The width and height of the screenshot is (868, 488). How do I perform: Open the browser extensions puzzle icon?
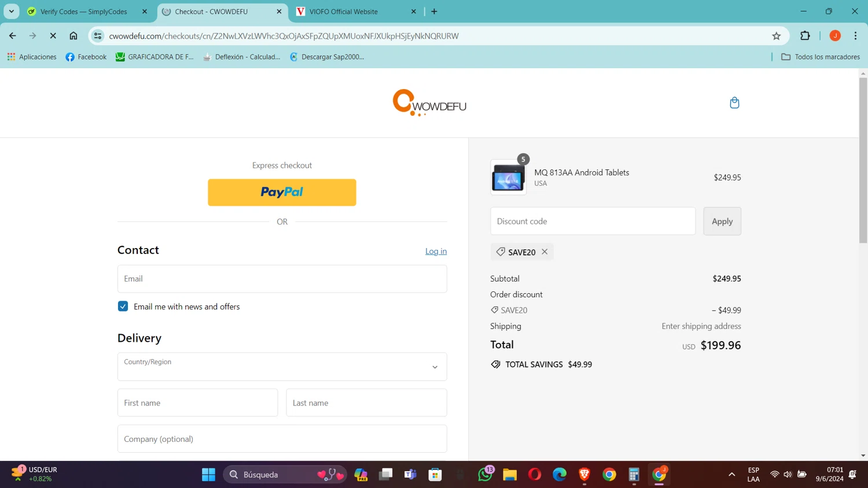pos(805,36)
